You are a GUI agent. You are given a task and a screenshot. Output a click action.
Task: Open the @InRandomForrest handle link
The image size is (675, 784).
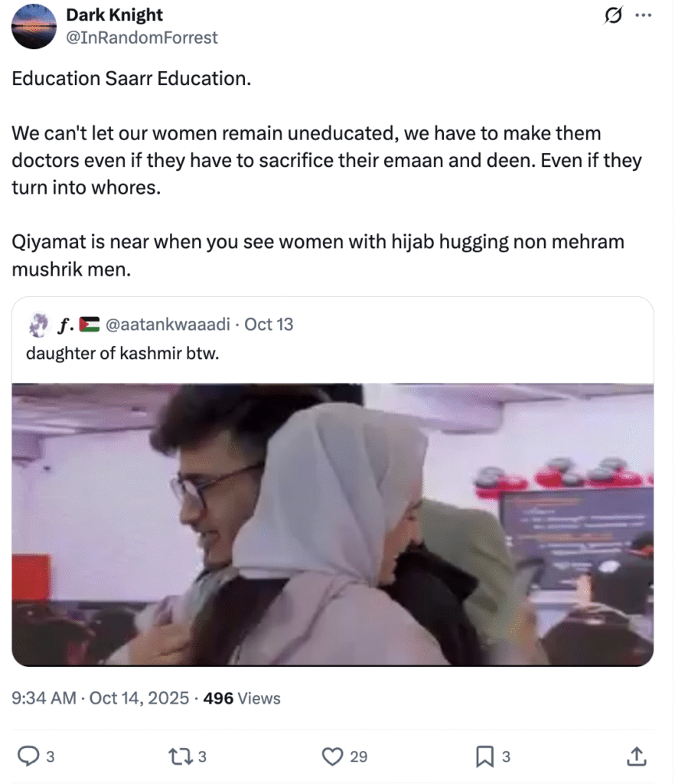[142, 38]
